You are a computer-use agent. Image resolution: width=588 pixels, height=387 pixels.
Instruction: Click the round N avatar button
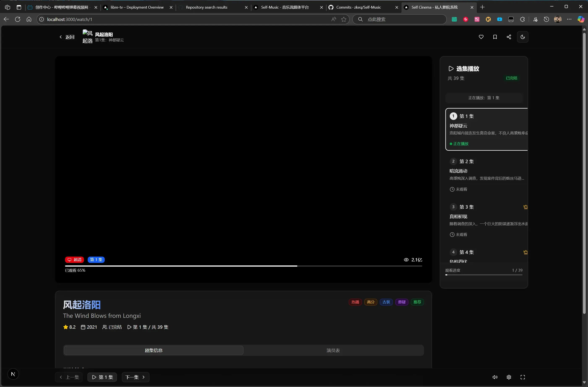pyautogui.click(x=13, y=374)
